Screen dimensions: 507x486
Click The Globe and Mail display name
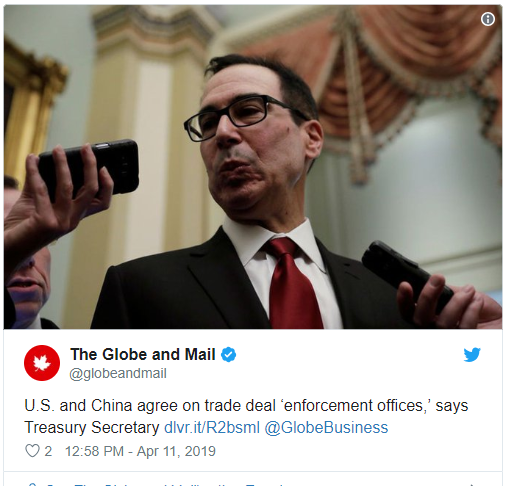pyautogui.click(x=143, y=354)
